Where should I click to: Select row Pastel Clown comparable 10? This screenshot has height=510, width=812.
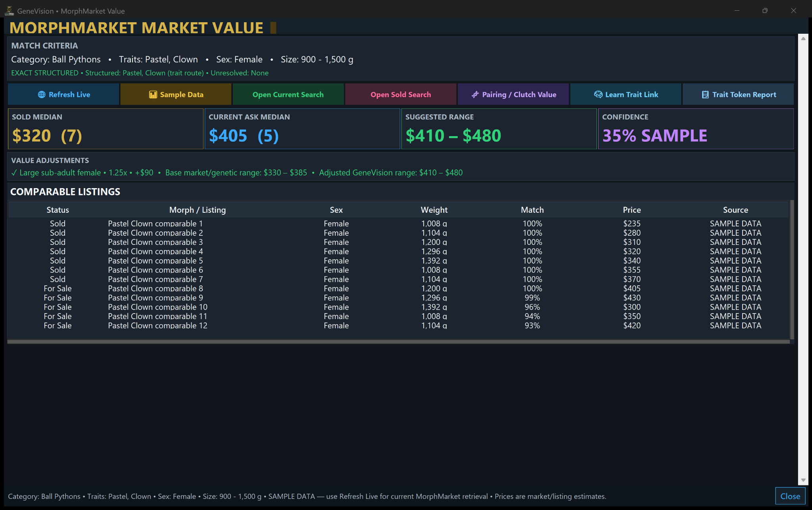(x=398, y=307)
